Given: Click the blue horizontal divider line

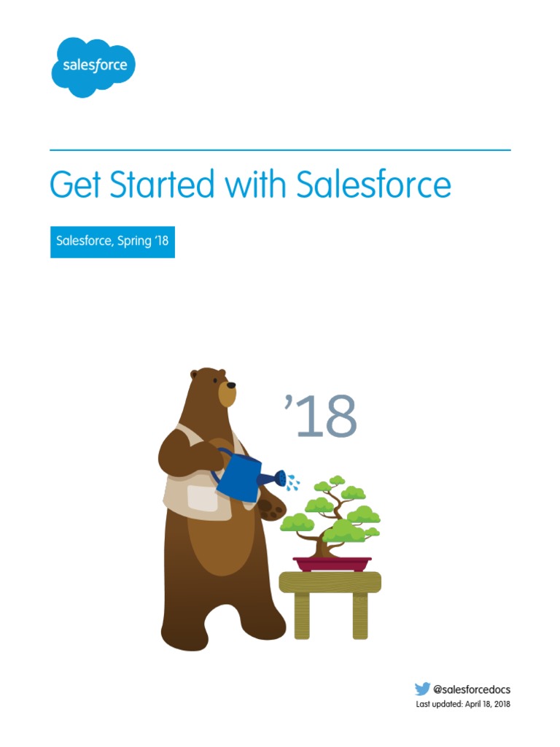Looking at the screenshot, I should click(280, 150).
